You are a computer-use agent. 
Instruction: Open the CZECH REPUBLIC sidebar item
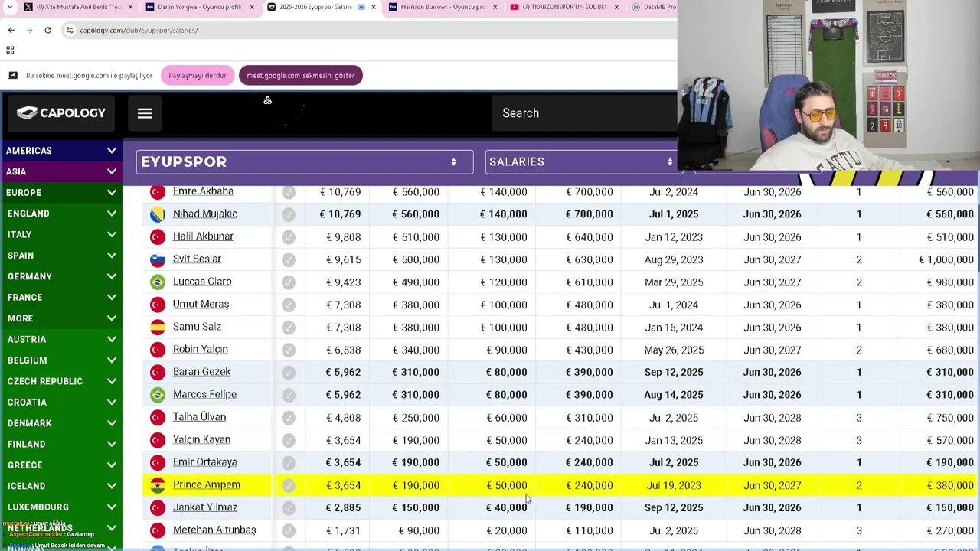click(61, 381)
